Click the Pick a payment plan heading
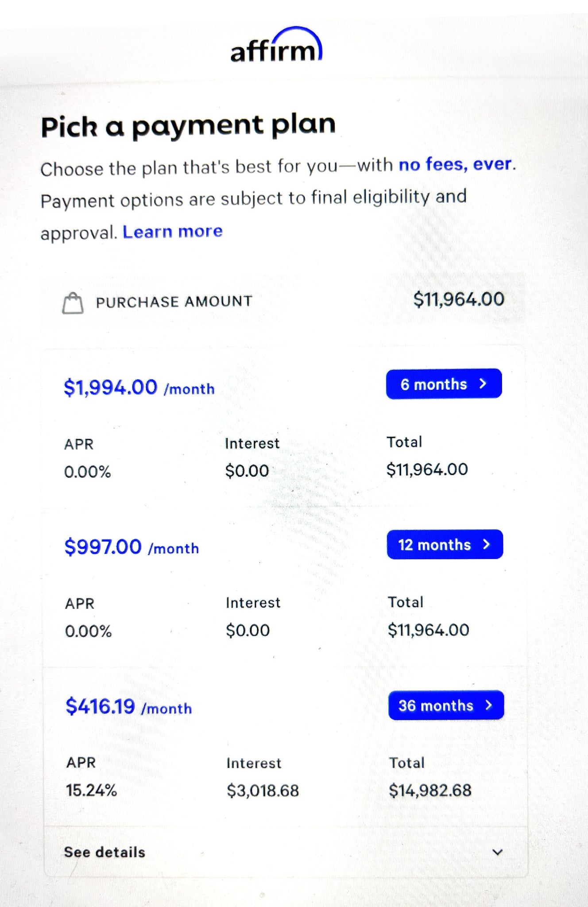 (188, 126)
